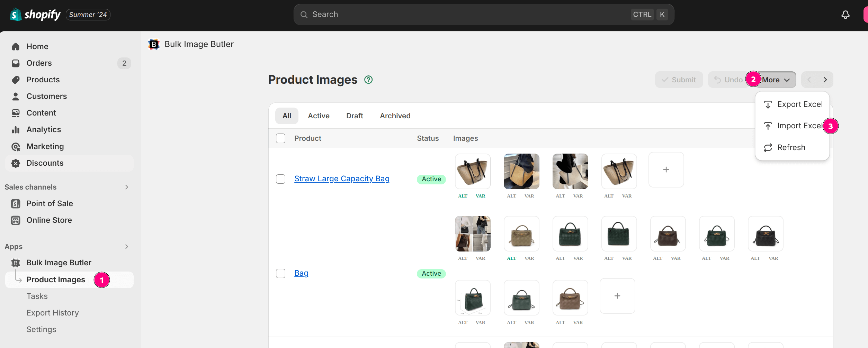The width and height of the screenshot is (868, 348).
Task: Expand the Apps section chevron
Action: [x=127, y=247]
